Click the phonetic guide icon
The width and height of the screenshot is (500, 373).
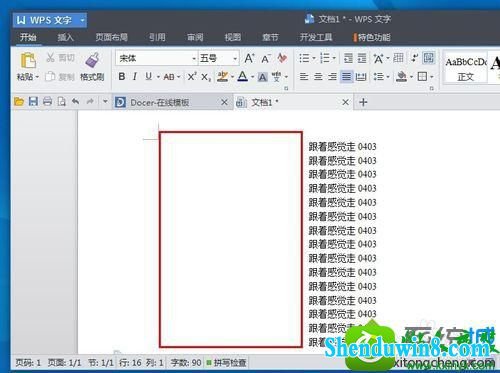pyautogui.click(x=276, y=77)
